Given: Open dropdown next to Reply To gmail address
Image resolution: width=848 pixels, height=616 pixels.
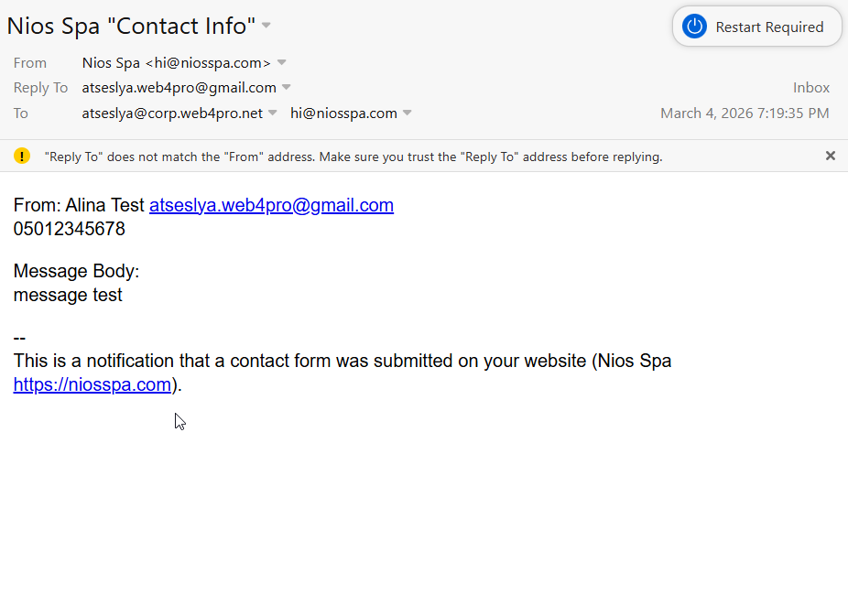Looking at the screenshot, I should pyautogui.click(x=287, y=88).
